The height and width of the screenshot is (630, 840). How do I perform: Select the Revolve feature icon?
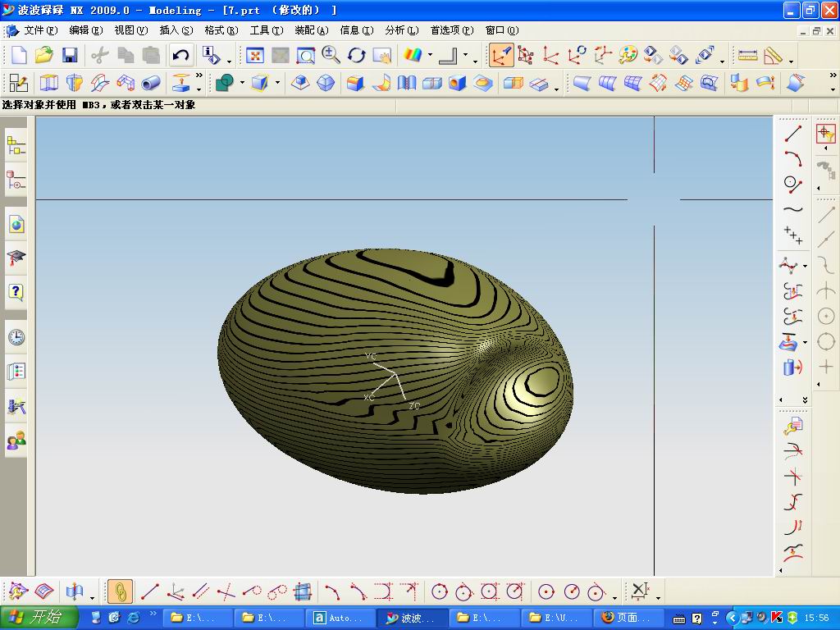coord(75,83)
